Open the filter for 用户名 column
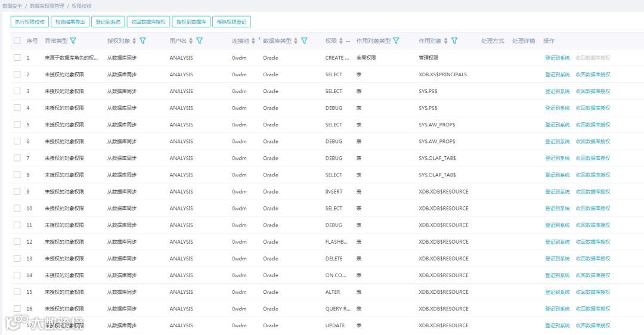 200,41
